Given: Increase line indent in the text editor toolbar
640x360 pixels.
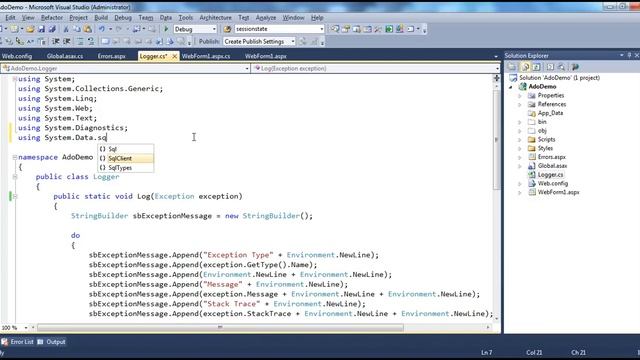Looking at the screenshot, I should click(x=67, y=41).
